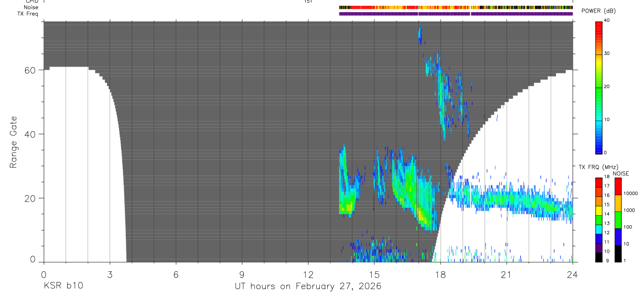Click the '100' label on noise scale
The image size is (644, 297).
click(628, 227)
